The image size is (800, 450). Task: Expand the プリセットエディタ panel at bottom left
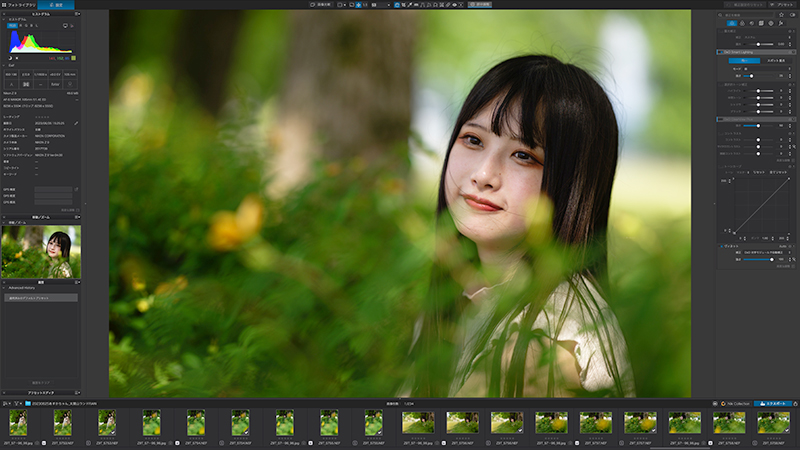point(41,393)
